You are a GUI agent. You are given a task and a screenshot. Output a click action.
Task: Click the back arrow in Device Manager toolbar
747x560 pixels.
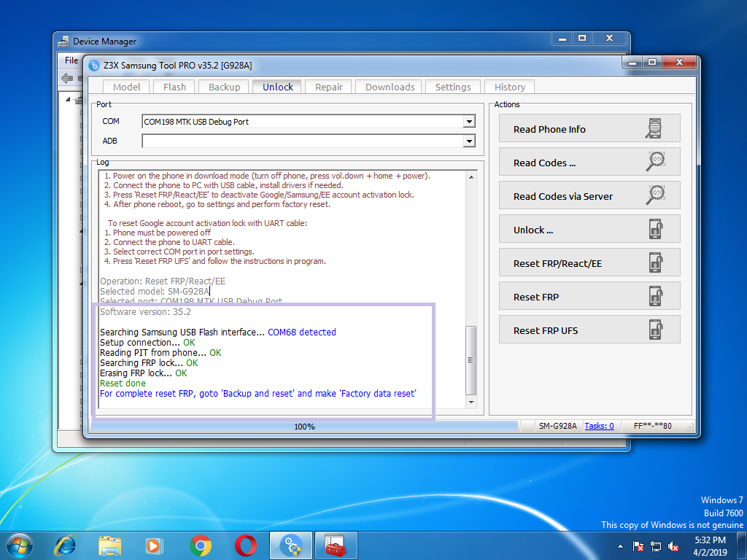[67, 77]
